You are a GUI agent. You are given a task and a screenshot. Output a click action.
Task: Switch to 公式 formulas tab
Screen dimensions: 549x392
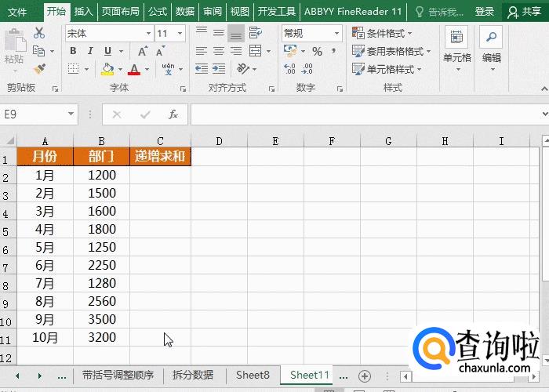click(x=158, y=12)
